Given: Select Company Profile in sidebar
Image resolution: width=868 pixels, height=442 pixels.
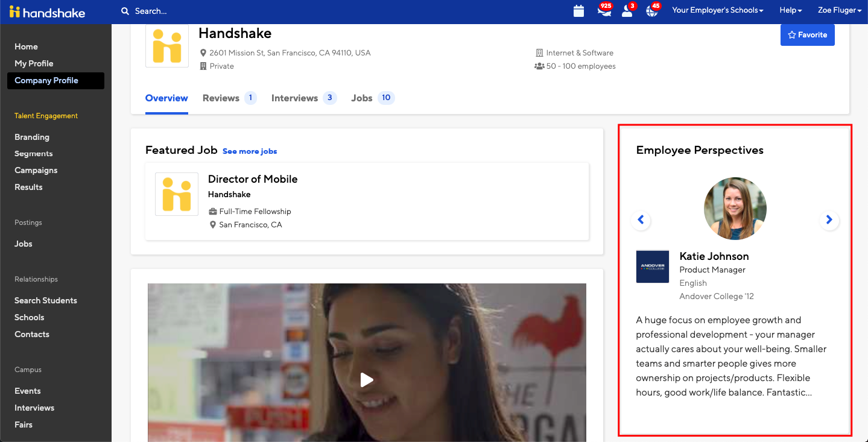Looking at the screenshot, I should tap(55, 80).
